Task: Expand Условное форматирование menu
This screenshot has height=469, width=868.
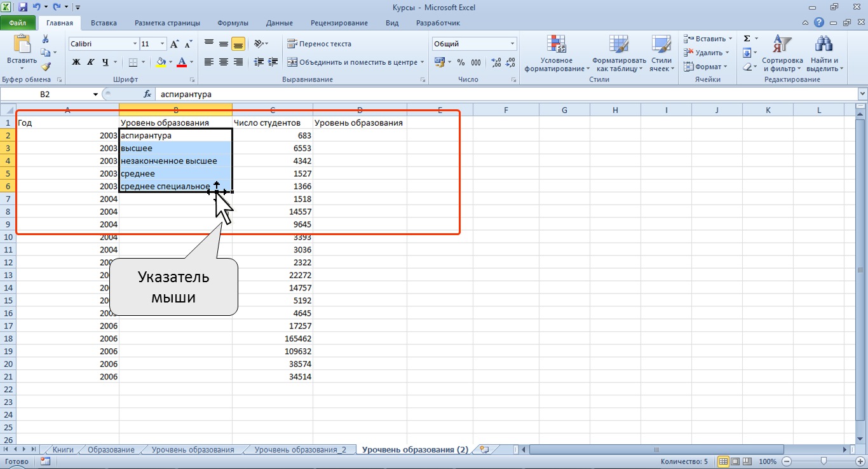Action: pyautogui.click(x=557, y=53)
